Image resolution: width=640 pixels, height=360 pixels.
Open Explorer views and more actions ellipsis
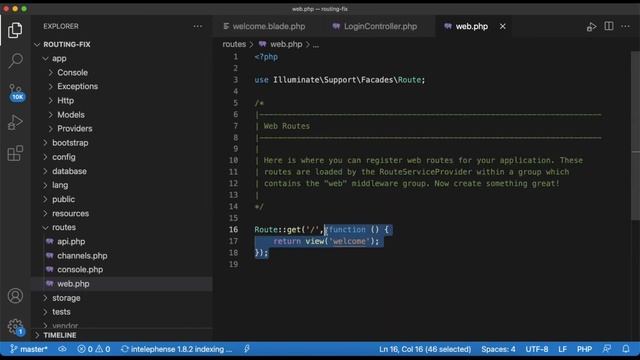[x=198, y=26]
